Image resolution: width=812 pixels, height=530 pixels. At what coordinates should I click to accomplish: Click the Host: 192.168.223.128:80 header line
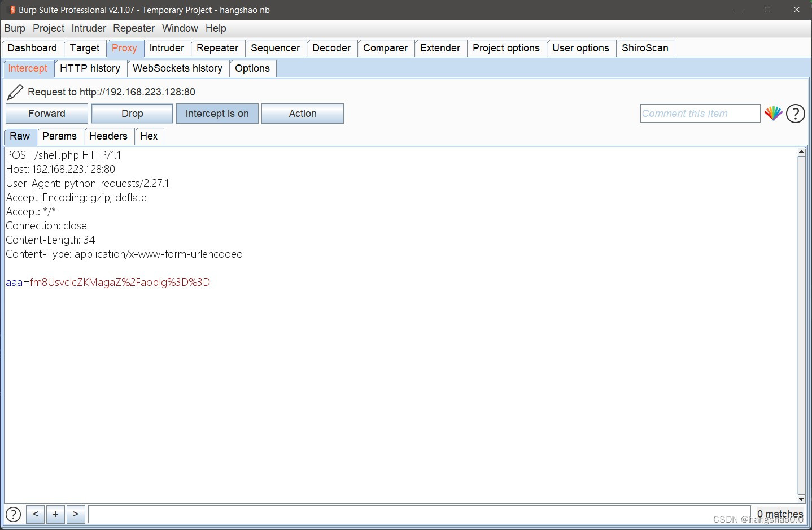point(60,169)
